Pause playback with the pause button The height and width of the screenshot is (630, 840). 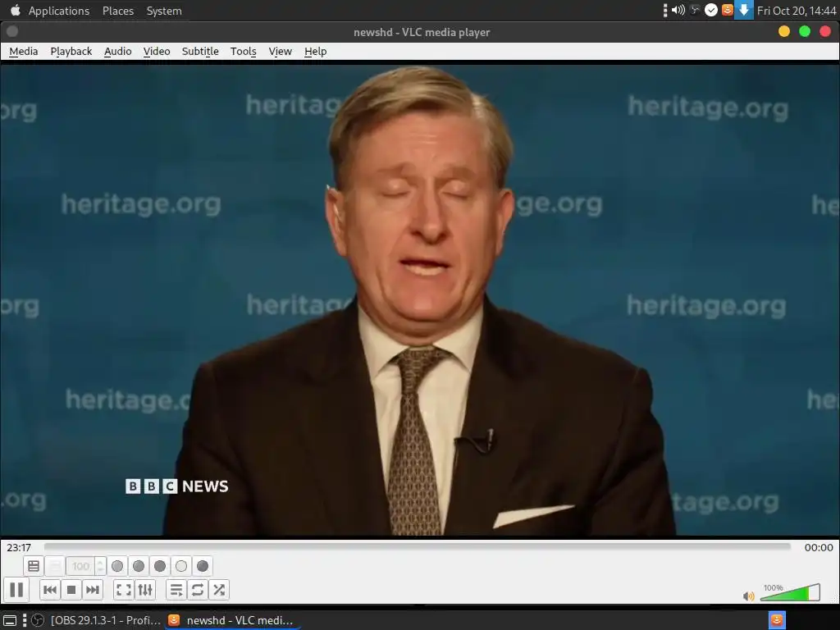pos(16,590)
